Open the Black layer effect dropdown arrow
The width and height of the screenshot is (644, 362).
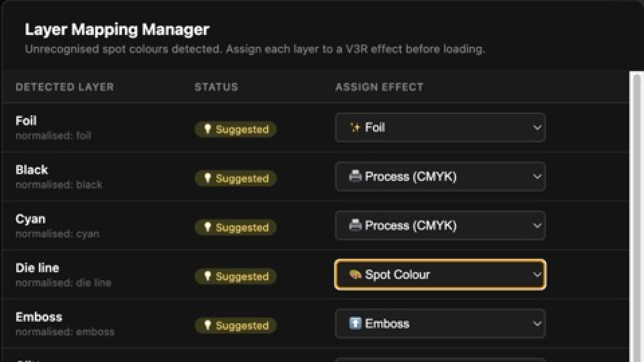coord(537,176)
